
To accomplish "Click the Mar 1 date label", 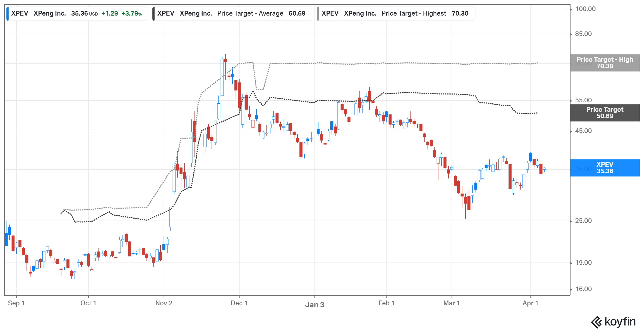I will tap(452, 303).
